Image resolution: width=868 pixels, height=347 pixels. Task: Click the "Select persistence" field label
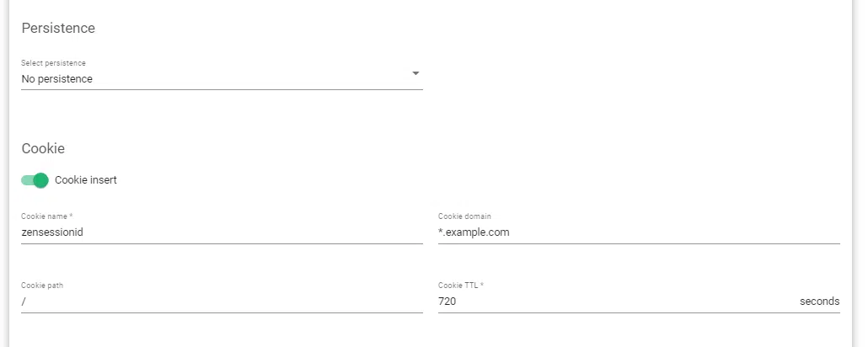[x=53, y=63]
